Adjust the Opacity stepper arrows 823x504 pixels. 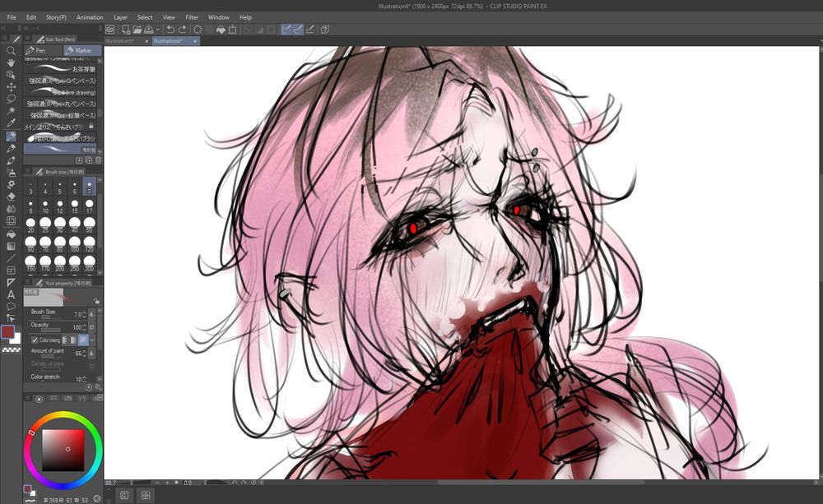click(84, 327)
